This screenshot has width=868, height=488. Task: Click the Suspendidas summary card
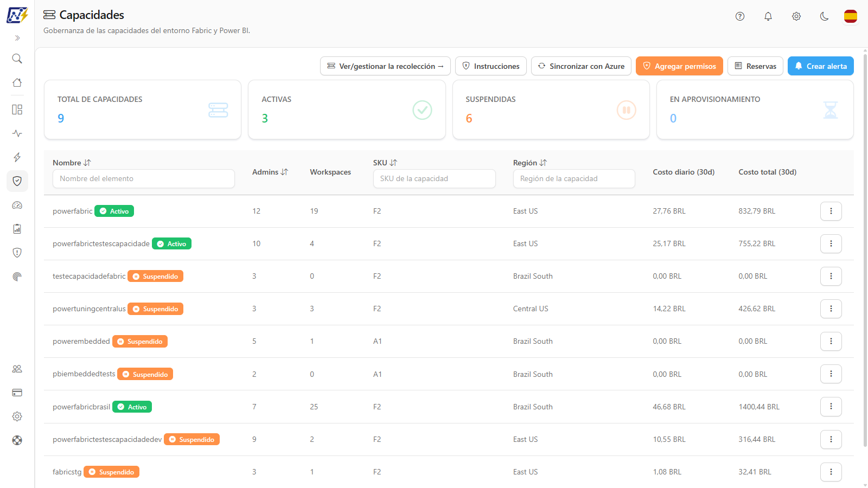tap(551, 110)
